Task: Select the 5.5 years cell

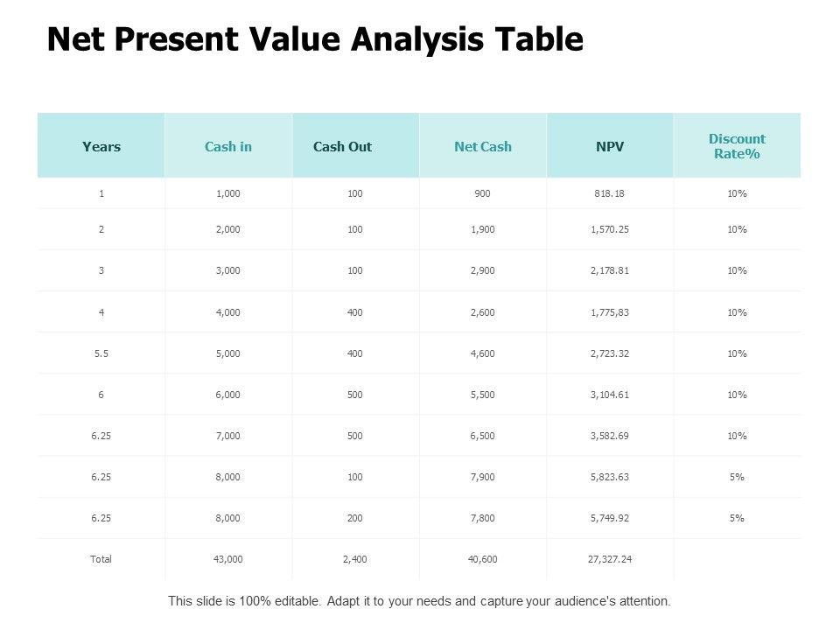Action: click(x=101, y=353)
